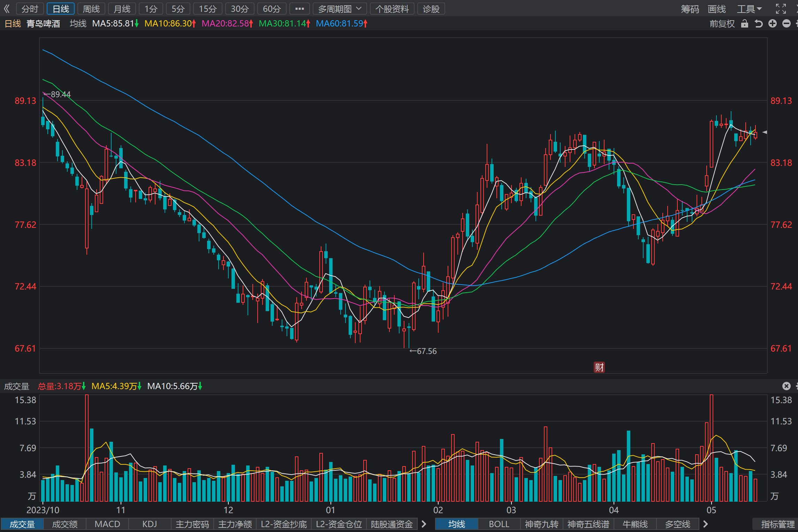The image size is (798, 532).
Task: Click volume MA5:4.39万 value
Action: [x=116, y=386]
